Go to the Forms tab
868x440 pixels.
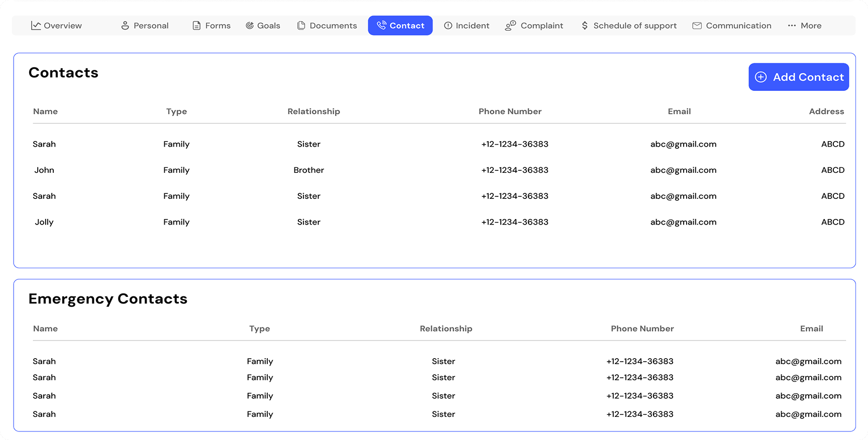click(211, 26)
